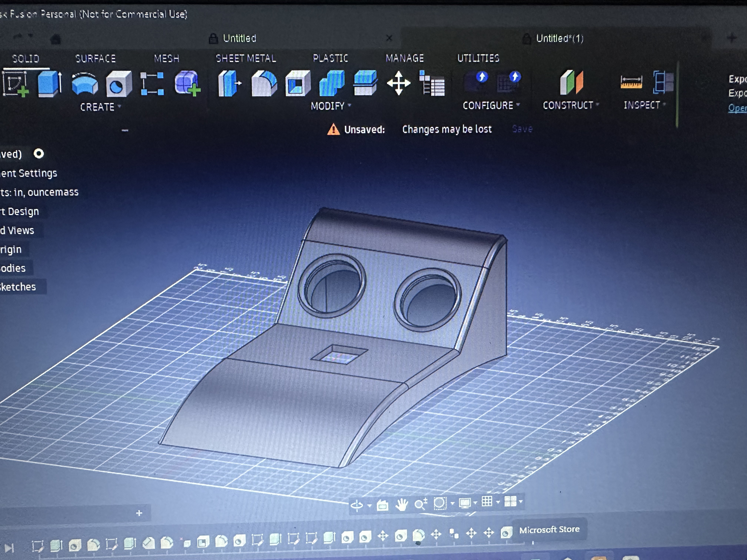Switch to the Untitled*(1) document tab

559,39
